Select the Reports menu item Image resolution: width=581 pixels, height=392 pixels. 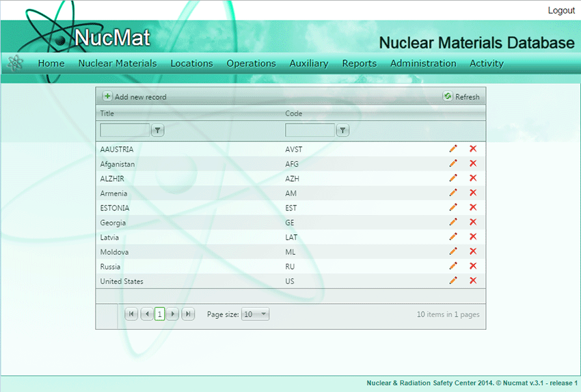(360, 64)
